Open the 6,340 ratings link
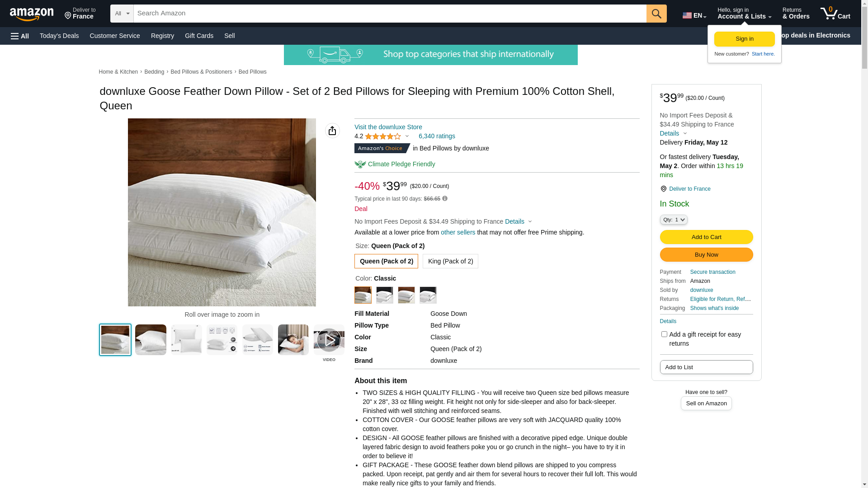This screenshot has height=488, width=868. point(437,136)
